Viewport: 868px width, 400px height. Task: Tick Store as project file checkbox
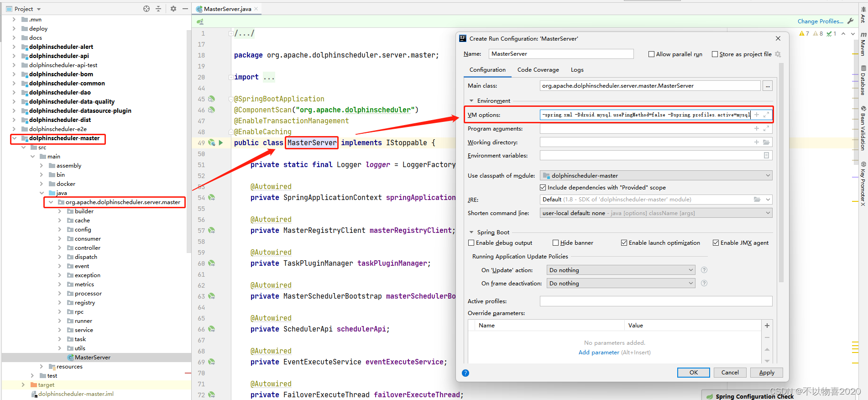(715, 54)
